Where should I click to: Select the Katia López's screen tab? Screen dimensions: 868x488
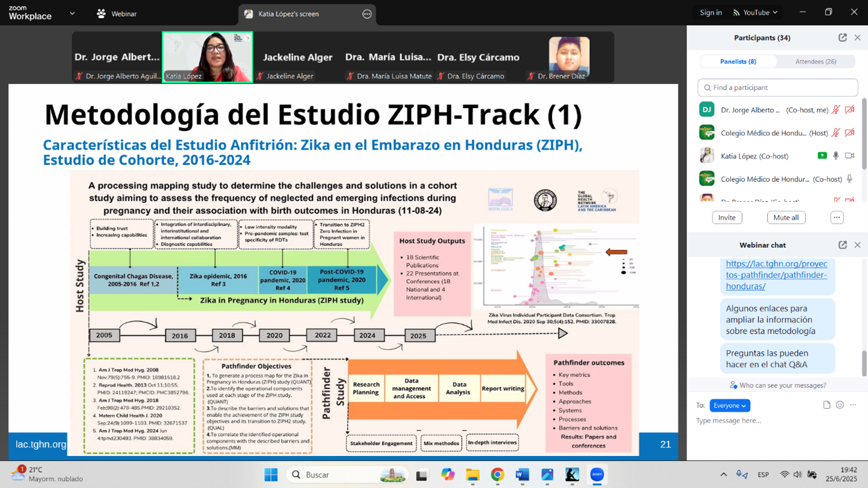[x=307, y=14]
